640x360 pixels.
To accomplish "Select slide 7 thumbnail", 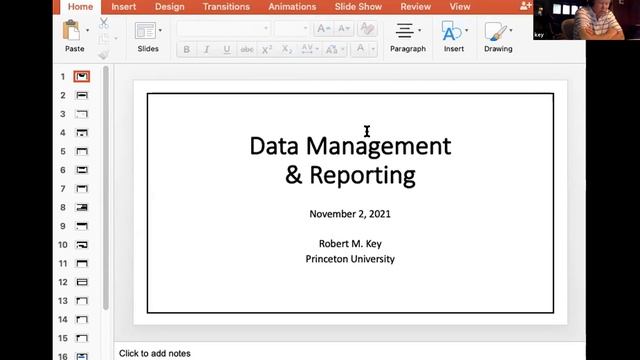I will [82, 189].
